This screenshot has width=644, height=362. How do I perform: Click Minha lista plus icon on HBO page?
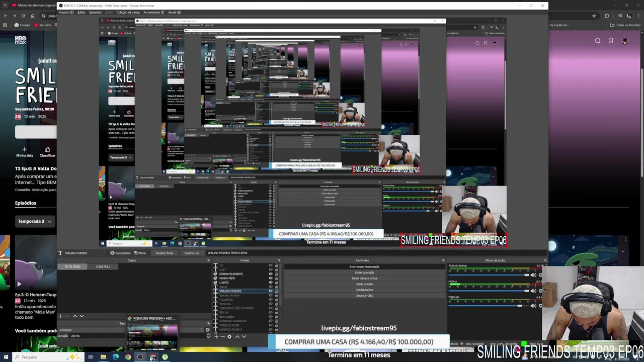coord(24,149)
